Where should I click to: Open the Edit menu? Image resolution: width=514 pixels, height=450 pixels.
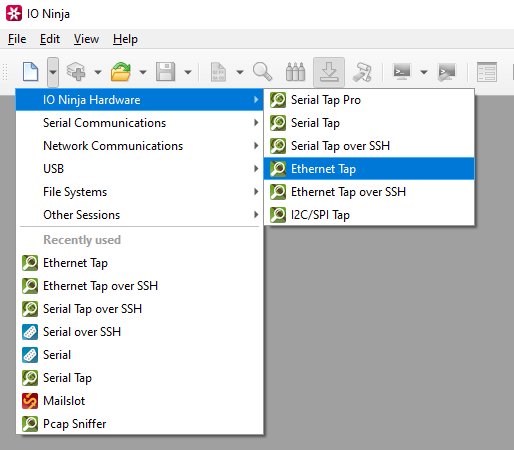50,39
